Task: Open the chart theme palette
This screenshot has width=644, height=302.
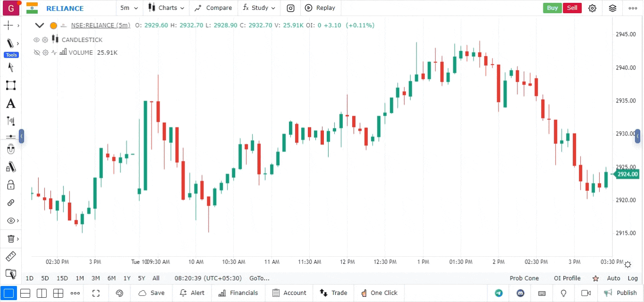Action: (x=119, y=293)
